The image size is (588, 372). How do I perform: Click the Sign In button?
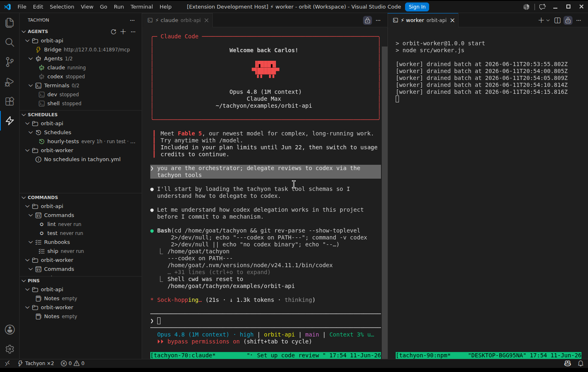pyautogui.click(x=417, y=7)
